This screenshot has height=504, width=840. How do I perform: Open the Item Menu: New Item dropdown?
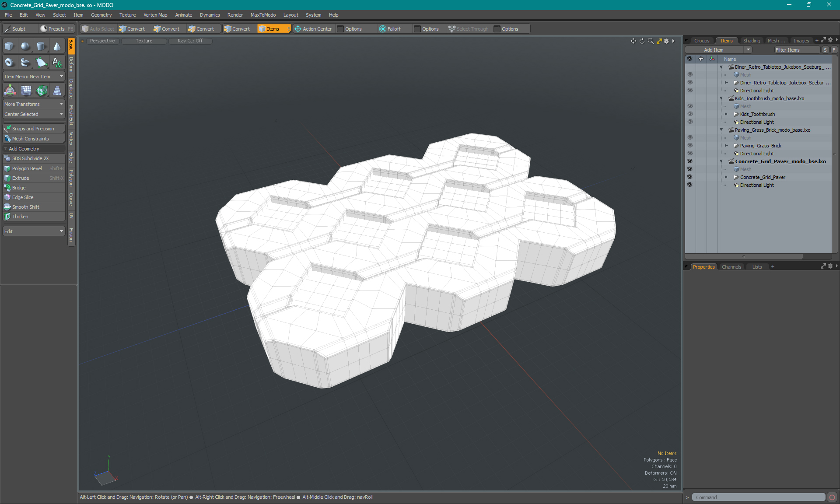click(34, 77)
